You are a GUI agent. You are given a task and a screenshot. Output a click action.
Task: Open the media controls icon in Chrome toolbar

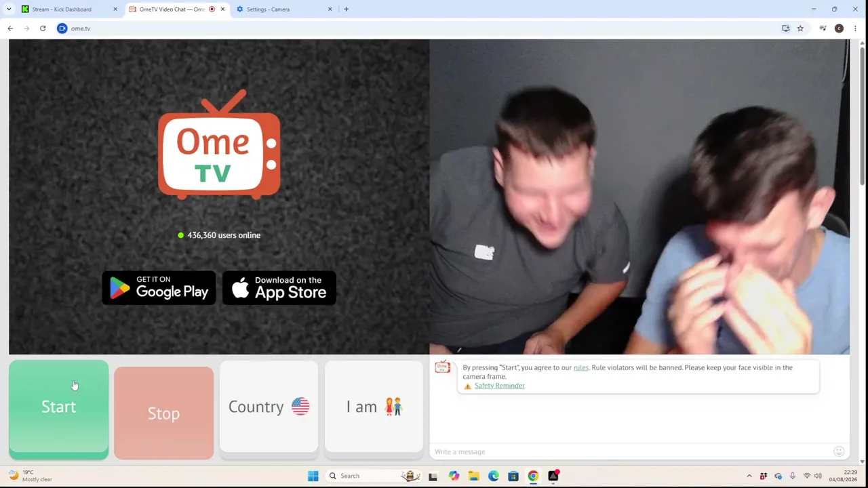(823, 28)
